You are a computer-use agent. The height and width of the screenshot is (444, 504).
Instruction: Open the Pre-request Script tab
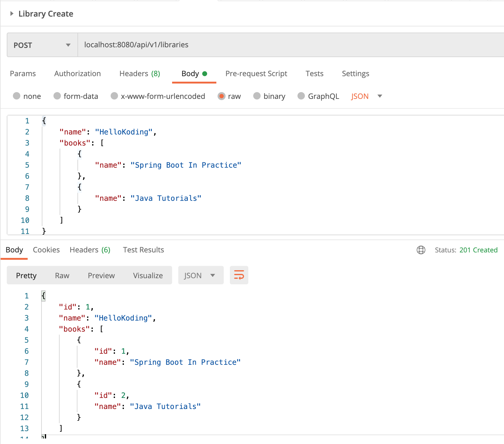256,73
